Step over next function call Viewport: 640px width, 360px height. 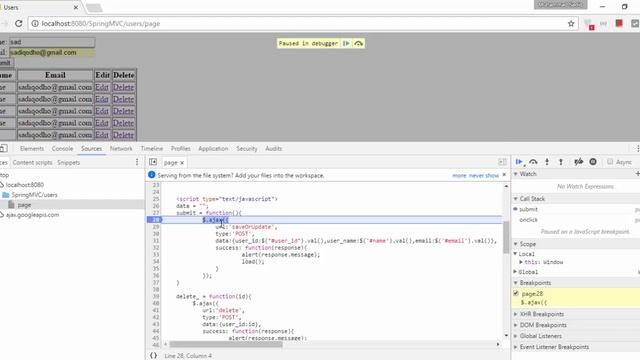coord(533,162)
